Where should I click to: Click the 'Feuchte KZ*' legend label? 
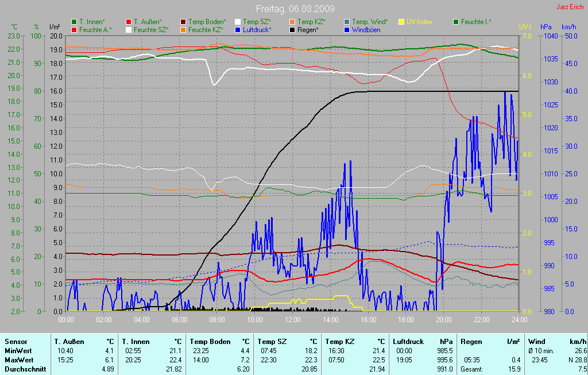[206, 30]
